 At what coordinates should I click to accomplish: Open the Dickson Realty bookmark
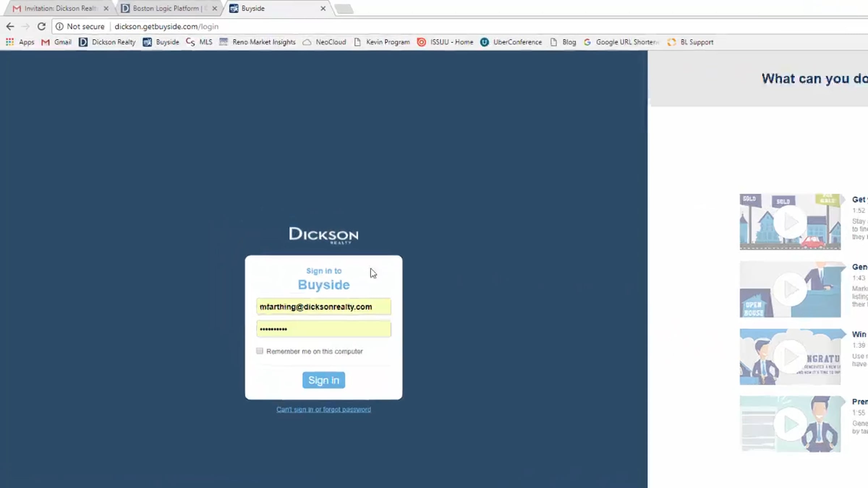107,42
